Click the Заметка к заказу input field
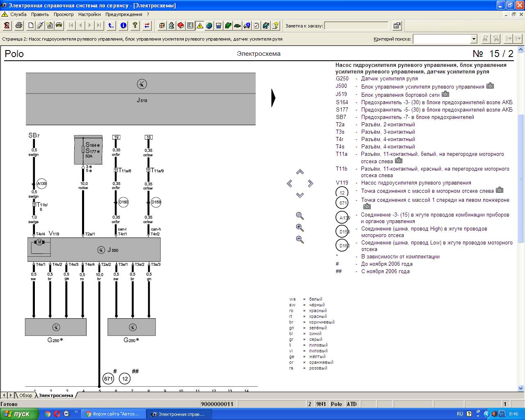 (356, 26)
